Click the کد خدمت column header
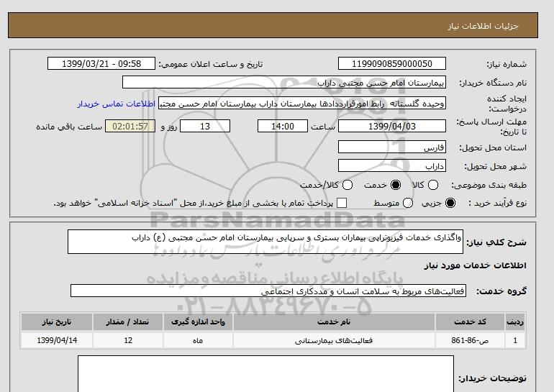554x392 pixels. pos(470,322)
